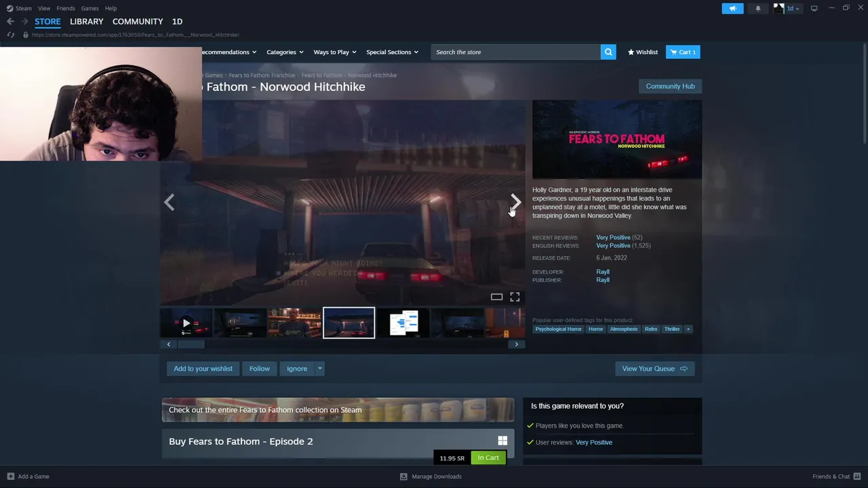This screenshot has width=868, height=488.
Task: Click Add a Game
Action: click(28, 476)
